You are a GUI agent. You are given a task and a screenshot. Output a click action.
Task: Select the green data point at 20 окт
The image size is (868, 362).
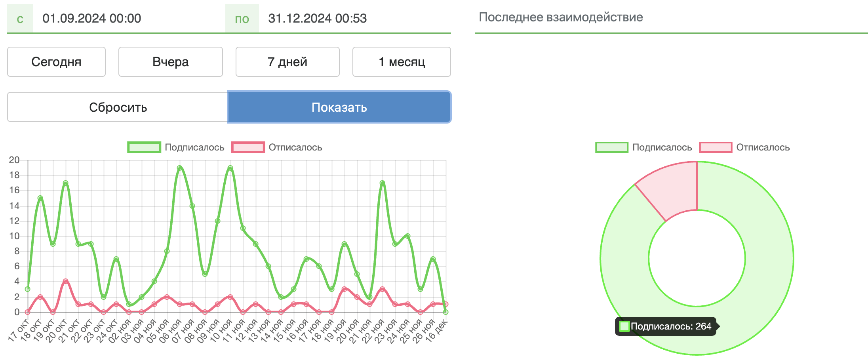coord(66,183)
